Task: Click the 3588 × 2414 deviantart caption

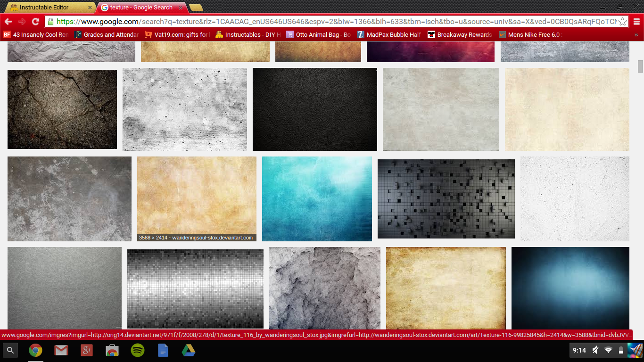Action: click(196, 238)
